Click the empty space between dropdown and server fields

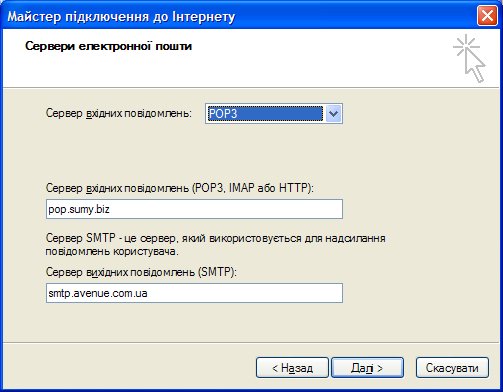[x=194, y=152]
